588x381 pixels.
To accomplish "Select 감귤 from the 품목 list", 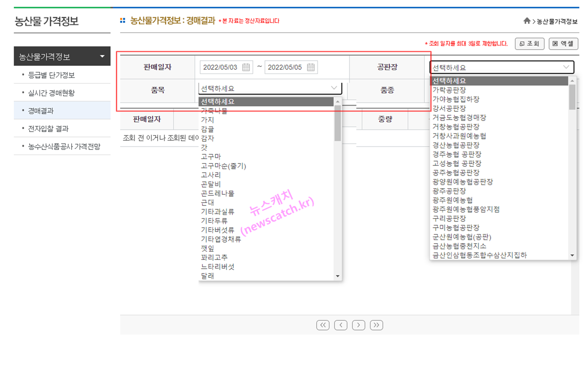I will click(x=208, y=129).
